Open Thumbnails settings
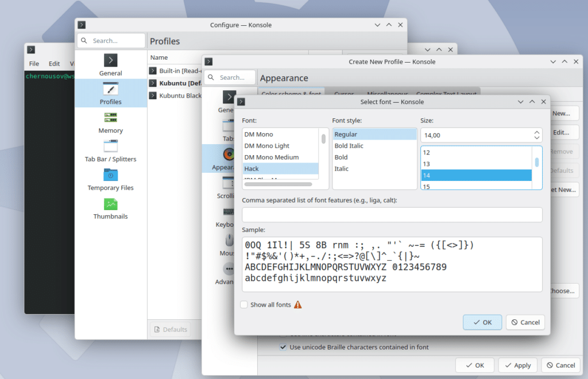 click(x=111, y=208)
